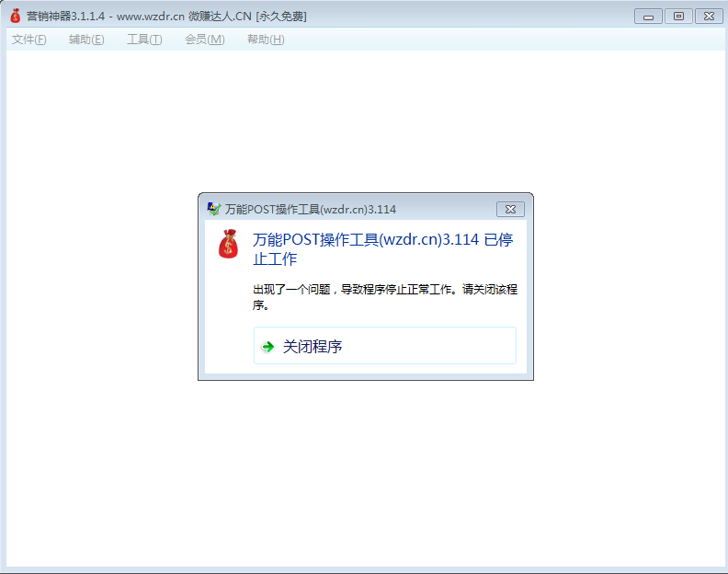The image size is (728, 574).
Task: Show the 帮助(H) menu
Action: [266, 40]
